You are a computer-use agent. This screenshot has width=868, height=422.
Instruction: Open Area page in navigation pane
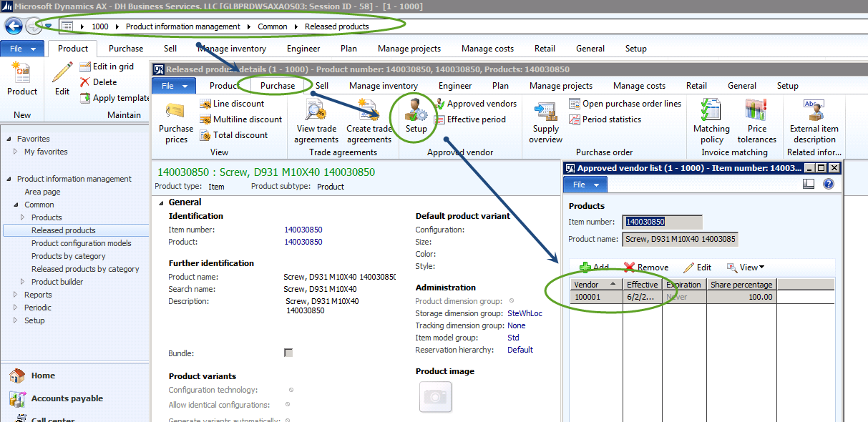(x=42, y=192)
